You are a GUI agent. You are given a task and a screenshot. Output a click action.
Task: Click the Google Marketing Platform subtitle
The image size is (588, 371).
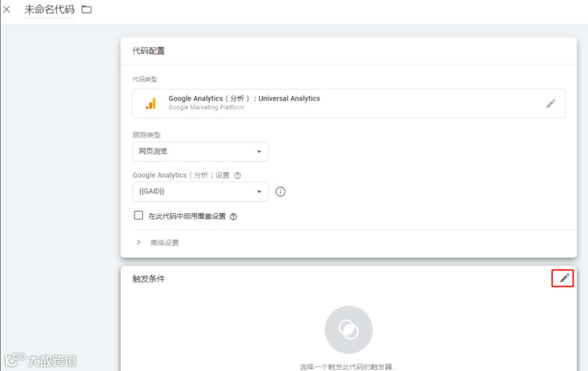tap(206, 108)
